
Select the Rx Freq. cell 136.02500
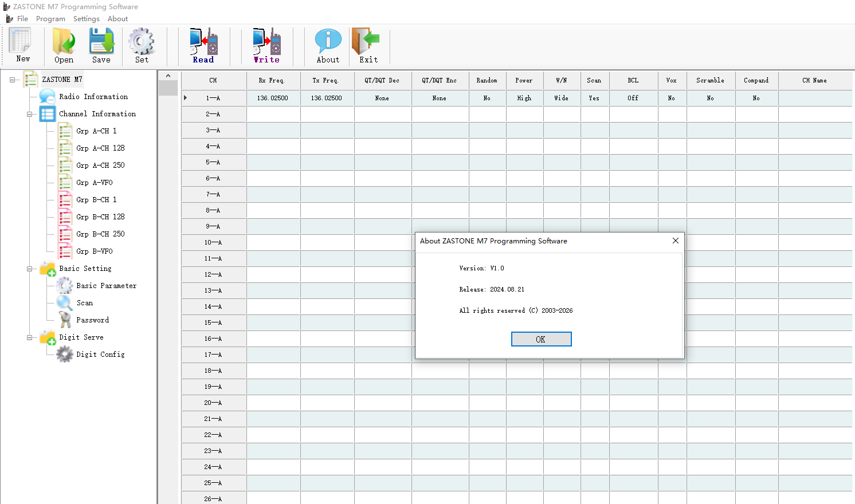pos(273,98)
